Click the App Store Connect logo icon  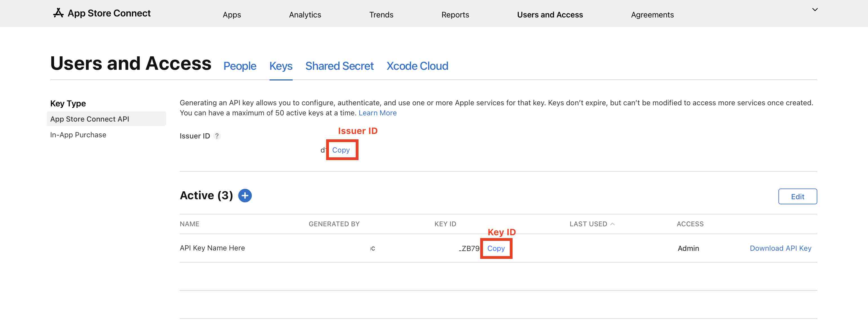[58, 13]
